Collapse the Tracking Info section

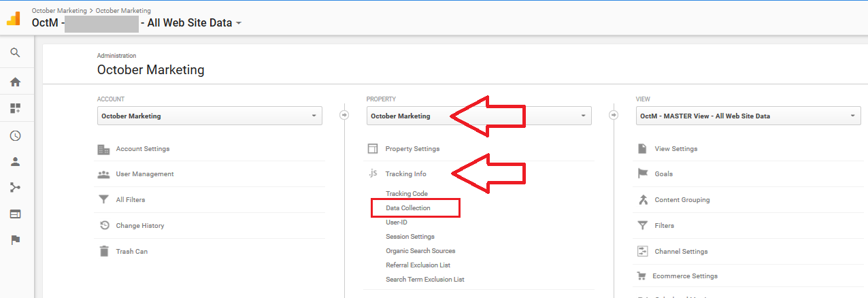click(x=405, y=174)
